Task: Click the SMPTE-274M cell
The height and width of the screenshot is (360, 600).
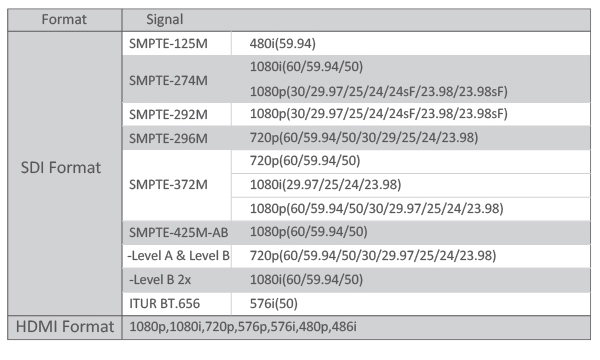Action: [177, 79]
